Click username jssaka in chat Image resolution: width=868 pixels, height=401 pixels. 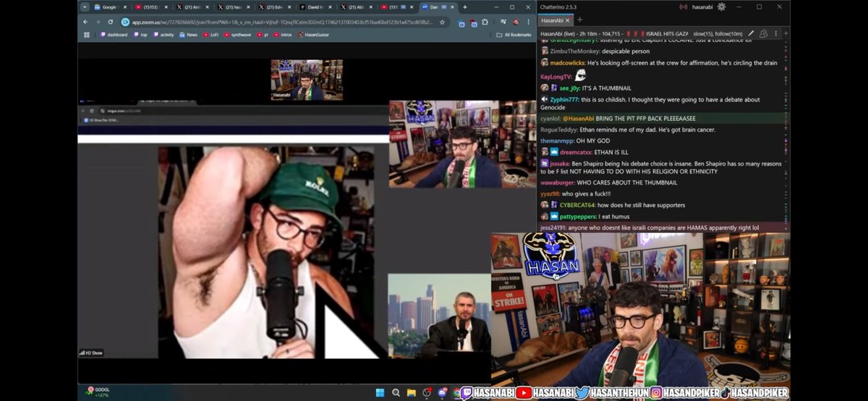pyautogui.click(x=559, y=164)
